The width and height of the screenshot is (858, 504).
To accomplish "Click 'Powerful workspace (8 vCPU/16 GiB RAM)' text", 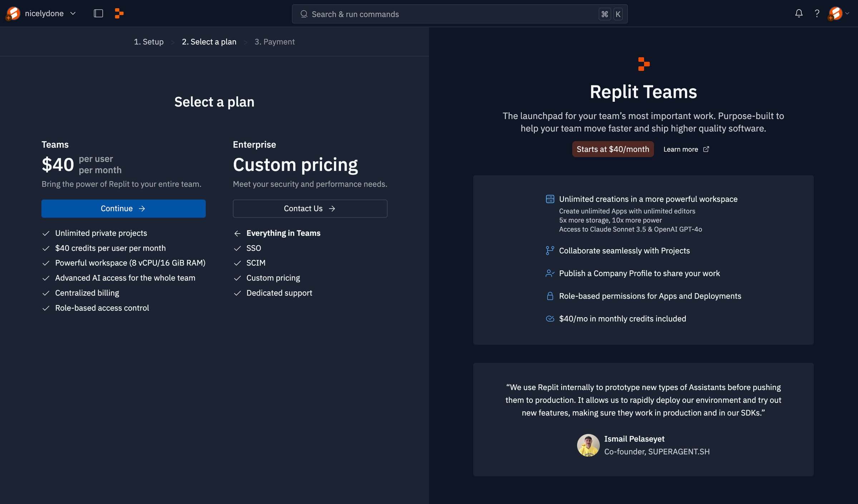I will [x=130, y=263].
